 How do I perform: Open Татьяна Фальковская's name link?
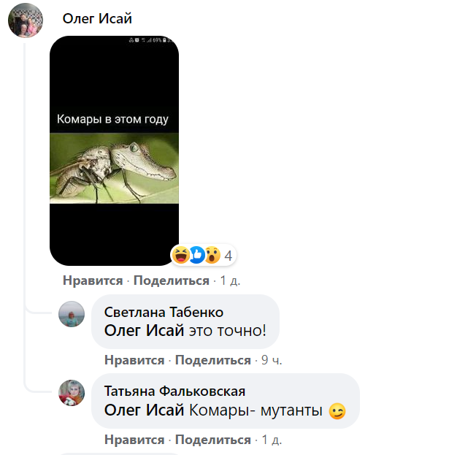pyautogui.click(x=175, y=391)
